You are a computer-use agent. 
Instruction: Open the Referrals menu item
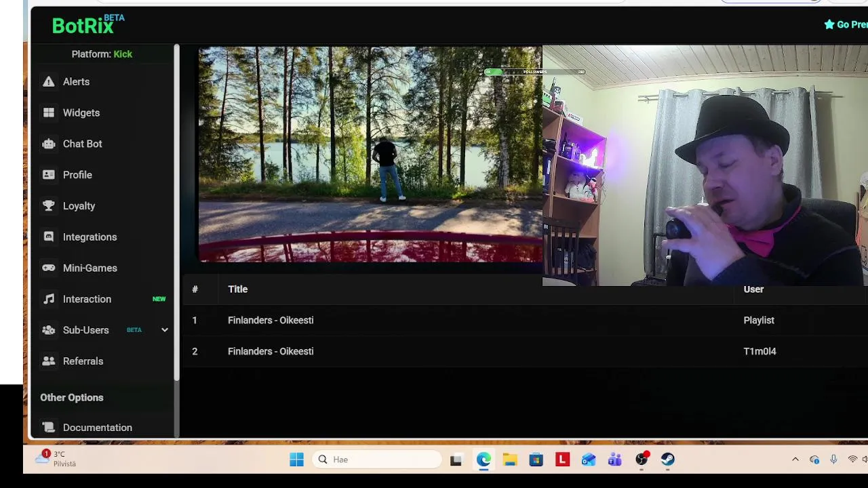tap(83, 361)
